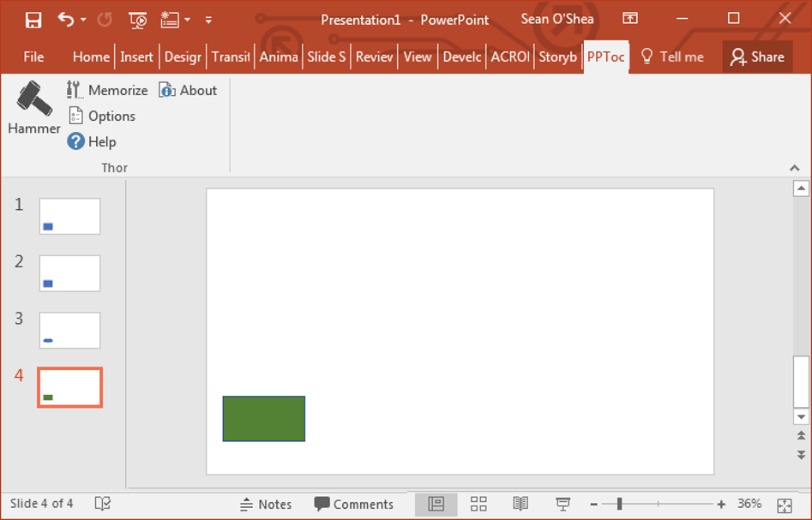Switch to the View tab

tap(418, 57)
